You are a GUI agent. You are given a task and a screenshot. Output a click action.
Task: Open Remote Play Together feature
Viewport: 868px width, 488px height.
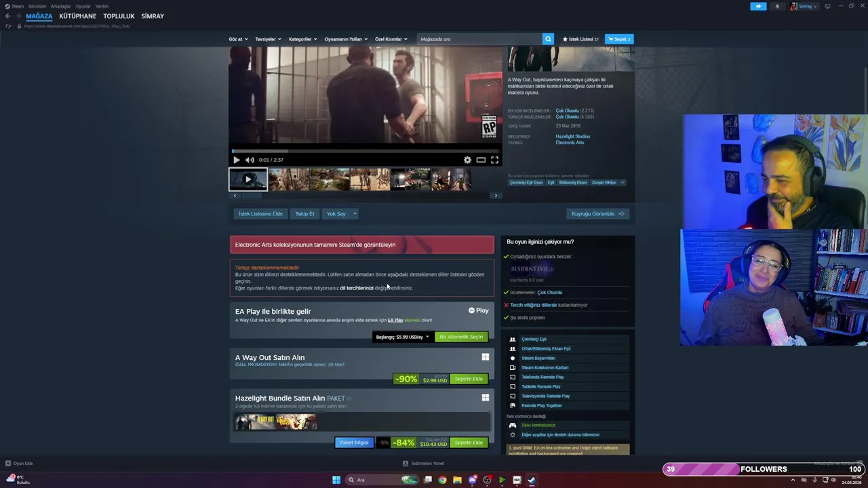point(542,405)
